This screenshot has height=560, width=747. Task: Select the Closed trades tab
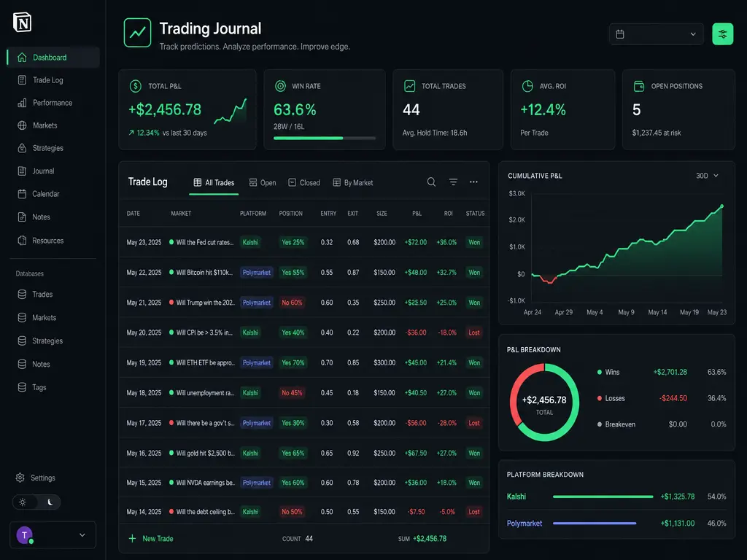pyautogui.click(x=304, y=183)
